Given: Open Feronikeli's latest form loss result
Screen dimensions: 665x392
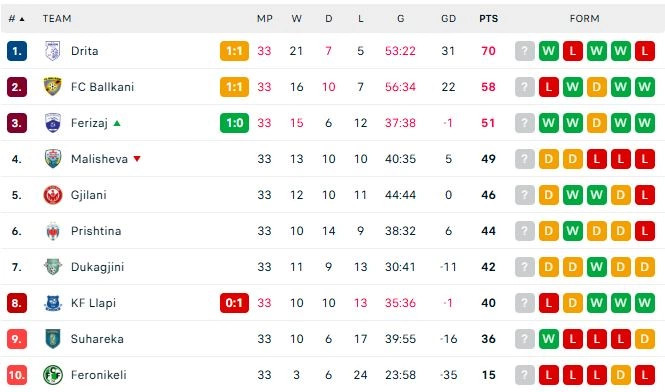Looking at the screenshot, I should (x=645, y=375).
